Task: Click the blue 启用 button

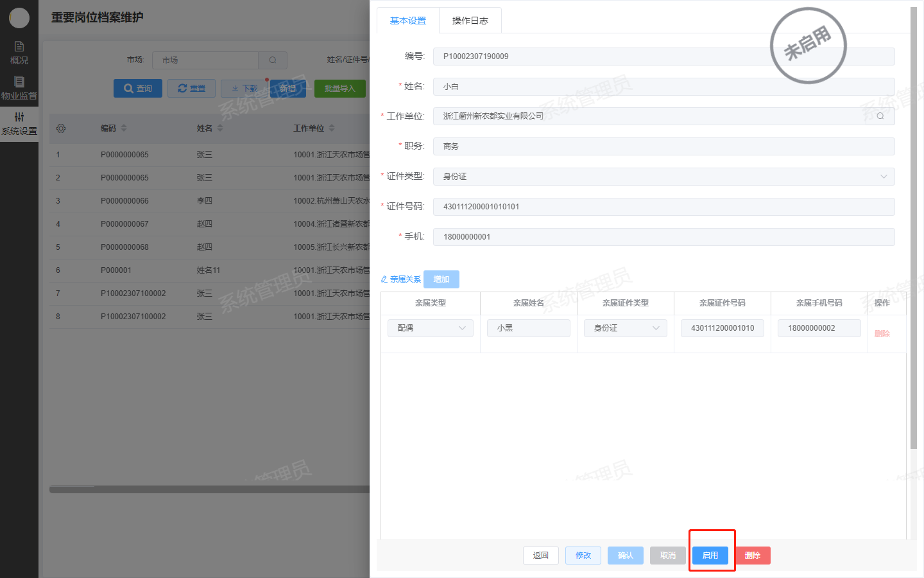Action: [710, 556]
